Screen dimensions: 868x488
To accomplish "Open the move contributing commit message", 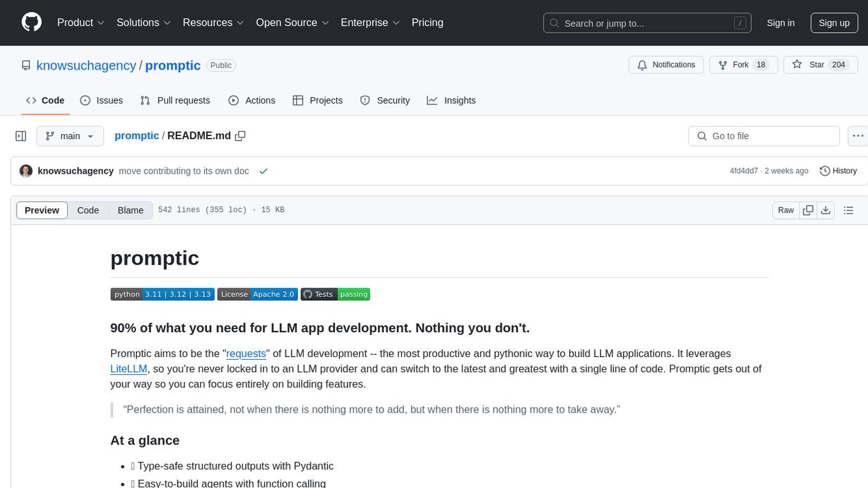I will click(184, 171).
